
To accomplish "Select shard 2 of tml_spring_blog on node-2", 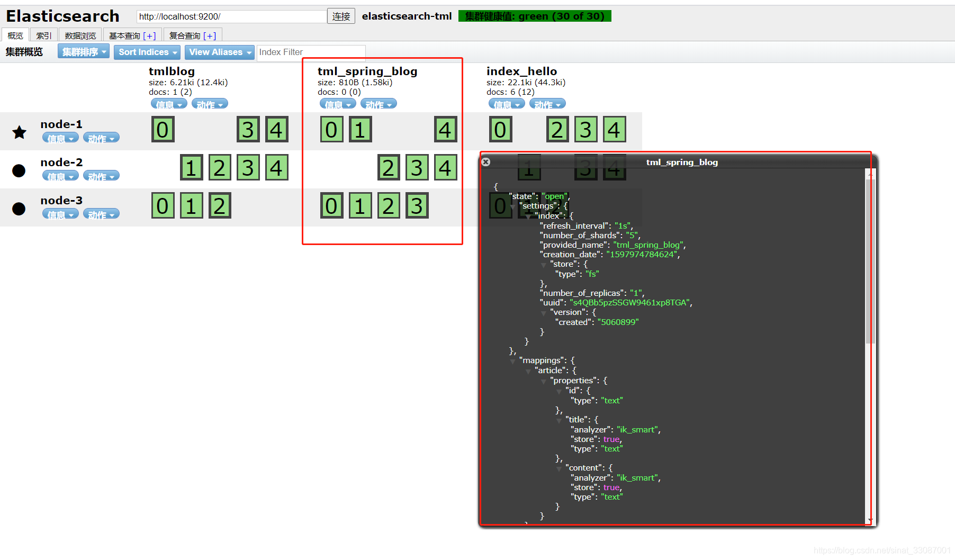I will (x=389, y=168).
